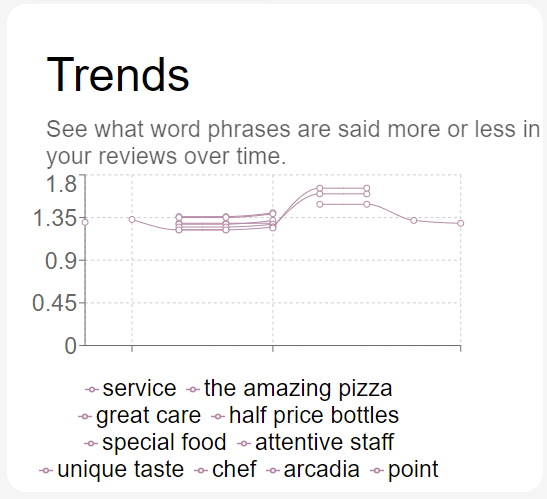547x499 pixels.
Task: Click 'the amazing pizza' legend marker icon
Action: tap(193, 389)
